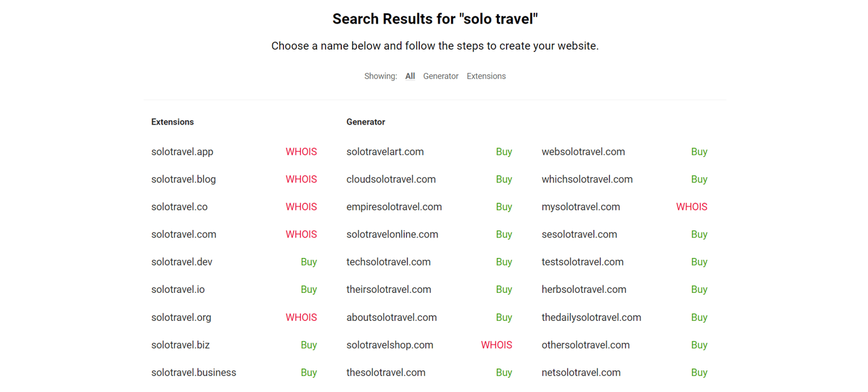Select the solotravel.business domain name
Screen dimensions: 868x392
click(194, 372)
